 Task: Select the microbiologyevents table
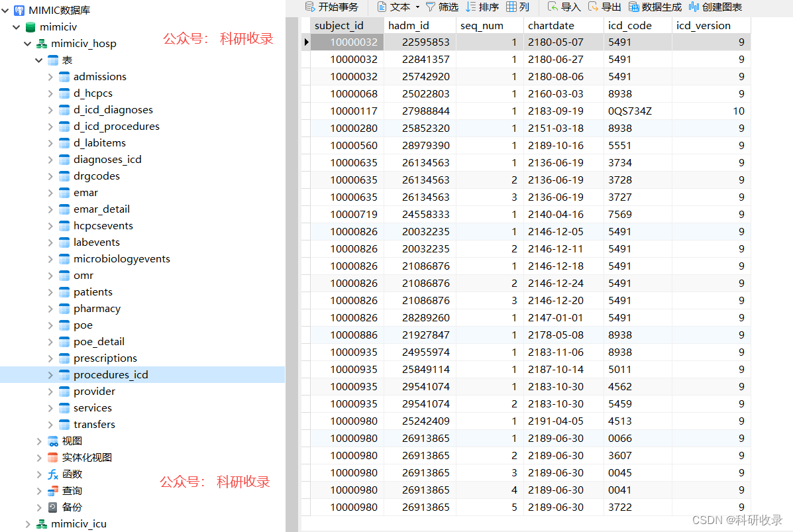pyautogui.click(x=121, y=259)
